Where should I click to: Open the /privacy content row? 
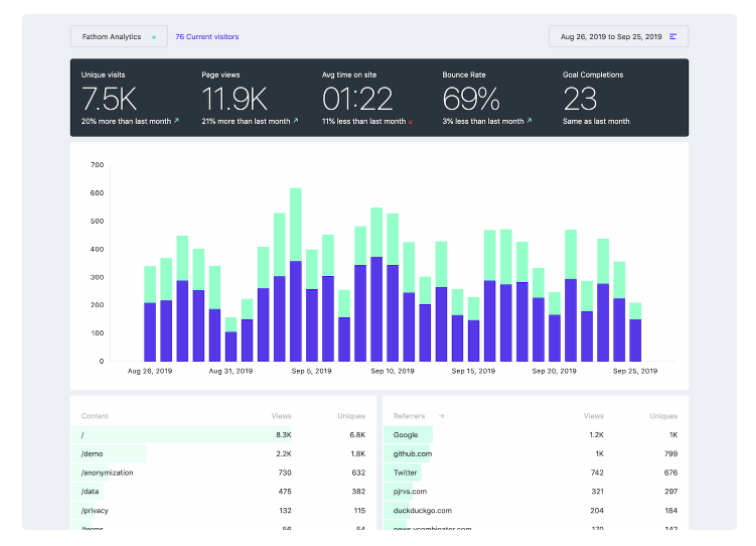pyautogui.click(x=223, y=510)
